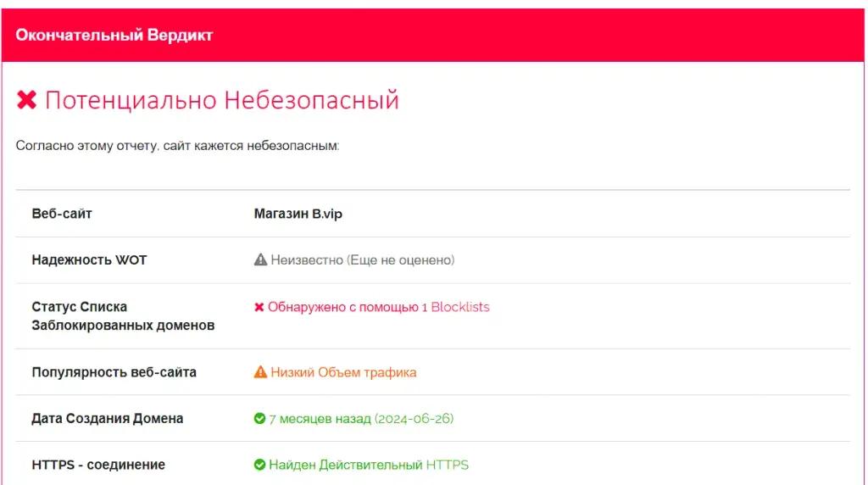868x485 pixels.
Task: Click the domain creation date 2024-06-26
Action: pos(414,419)
